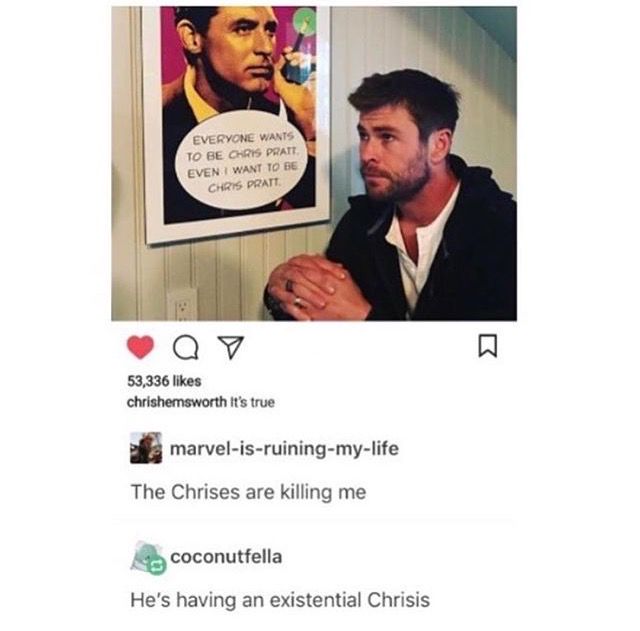Go to the coconutfella blog name

[226, 557]
